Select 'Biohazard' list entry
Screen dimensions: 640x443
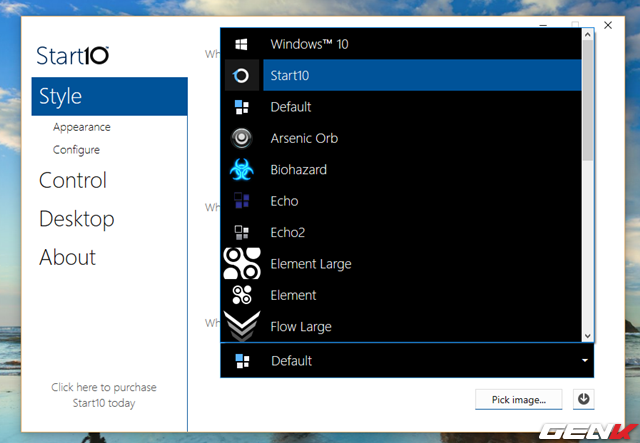298,169
